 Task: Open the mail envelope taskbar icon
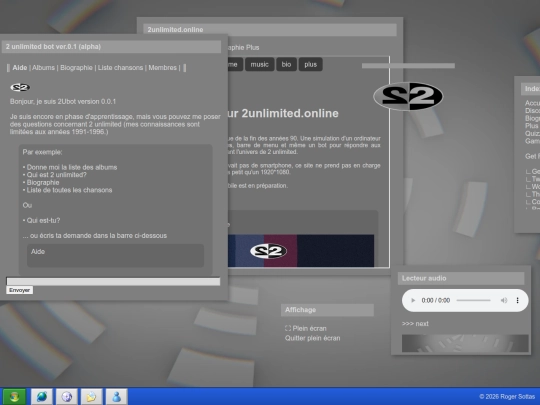click(x=92, y=397)
